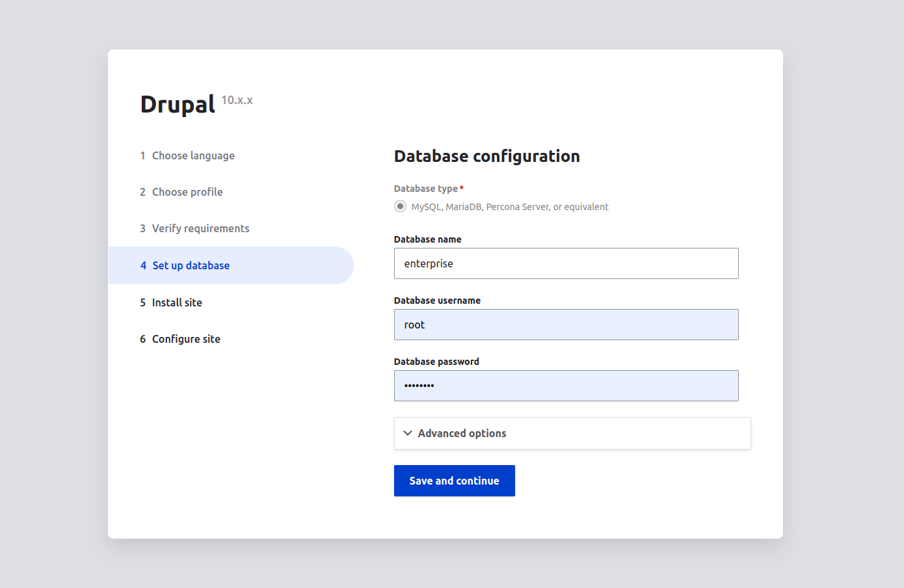Viewport: 904px width, 588px height.
Task: Click the Database name field label
Action: [427, 239]
